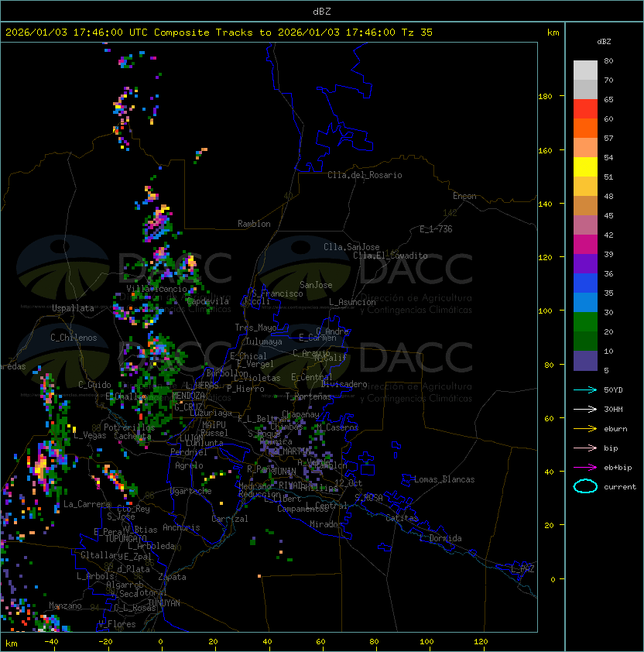This screenshot has width=644, height=652.
Task: Click the 'Carrizal' map label
Action: pos(230,519)
